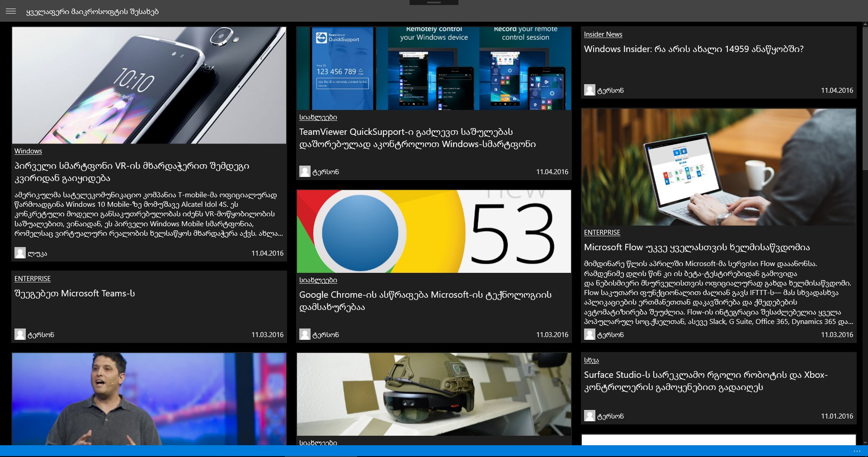Open the Microsoft Flow article headline
Screen dimensions: 868x457
pos(697,247)
